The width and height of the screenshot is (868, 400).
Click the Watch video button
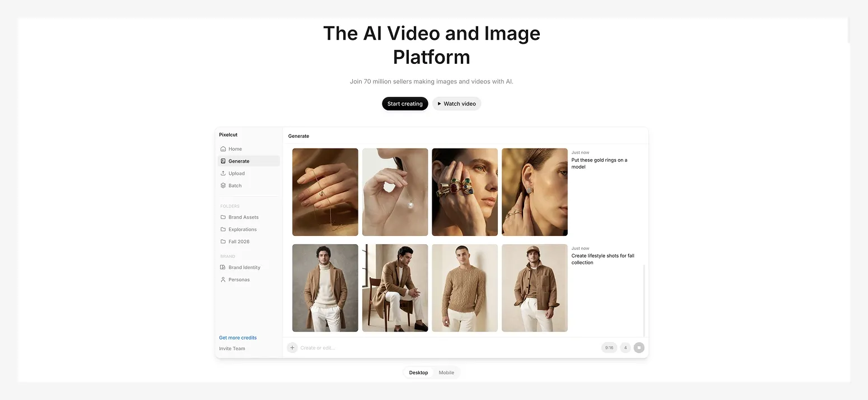(456, 104)
